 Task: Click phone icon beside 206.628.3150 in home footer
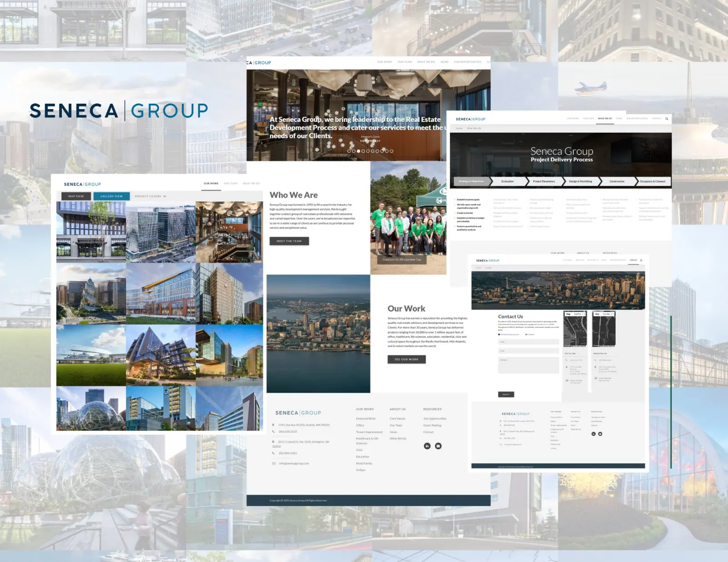pos(273,432)
